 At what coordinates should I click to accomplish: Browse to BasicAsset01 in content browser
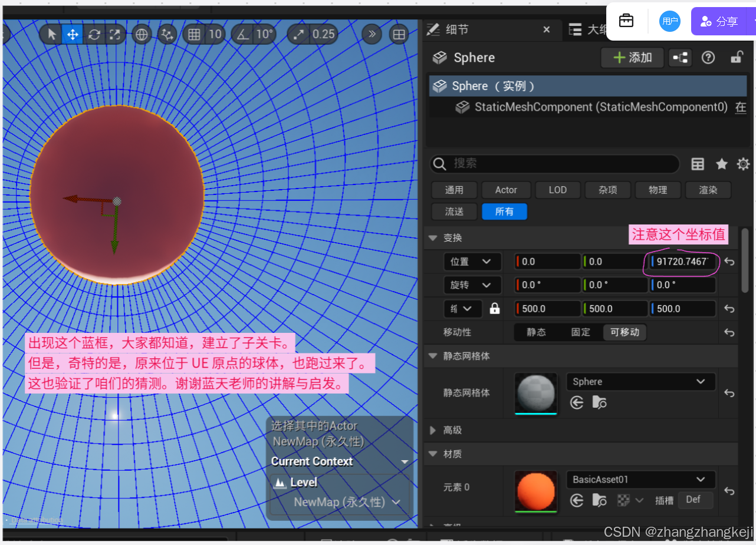599,501
